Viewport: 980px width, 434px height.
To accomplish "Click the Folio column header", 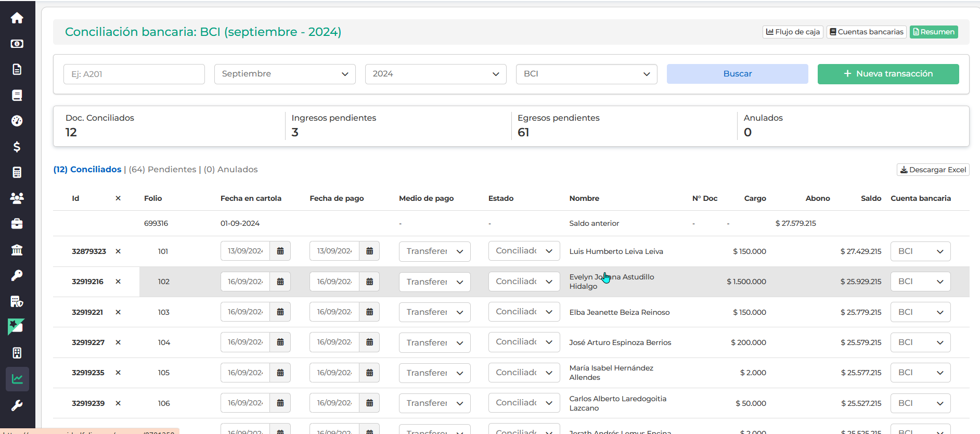I will coord(153,198).
